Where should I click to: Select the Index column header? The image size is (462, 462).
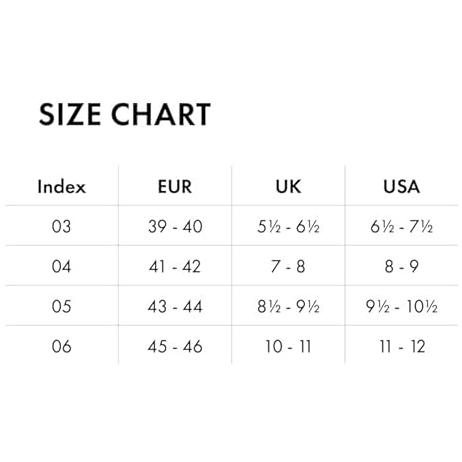point(62,186)
